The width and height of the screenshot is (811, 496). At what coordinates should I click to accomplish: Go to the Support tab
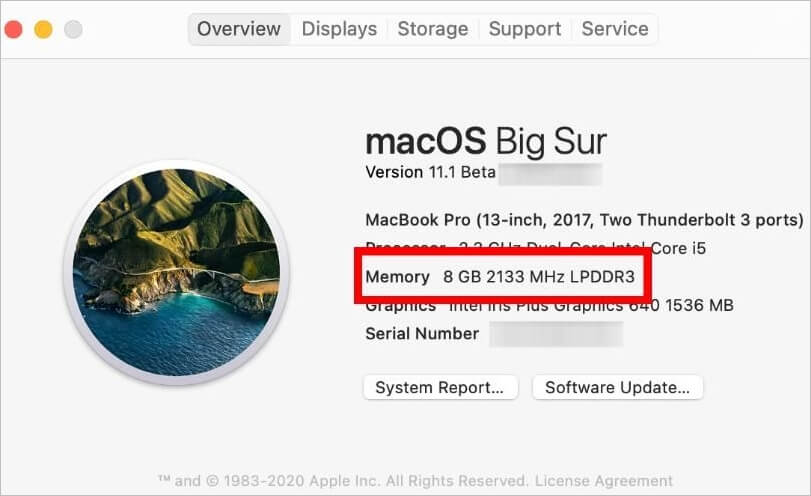(525, 29)
